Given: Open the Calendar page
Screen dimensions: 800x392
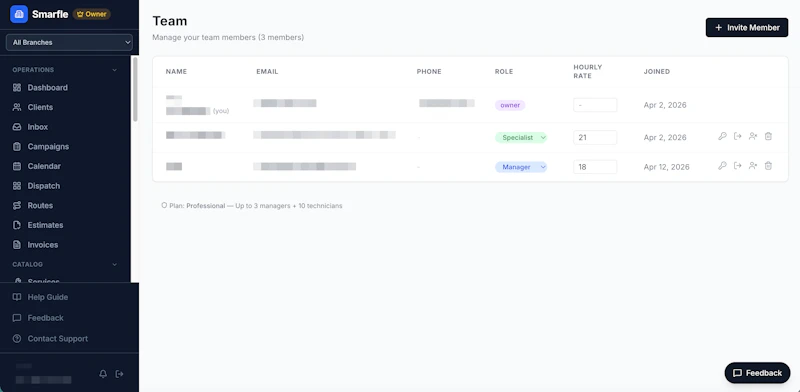Looking at the screenshot, I should coord(44,166).
